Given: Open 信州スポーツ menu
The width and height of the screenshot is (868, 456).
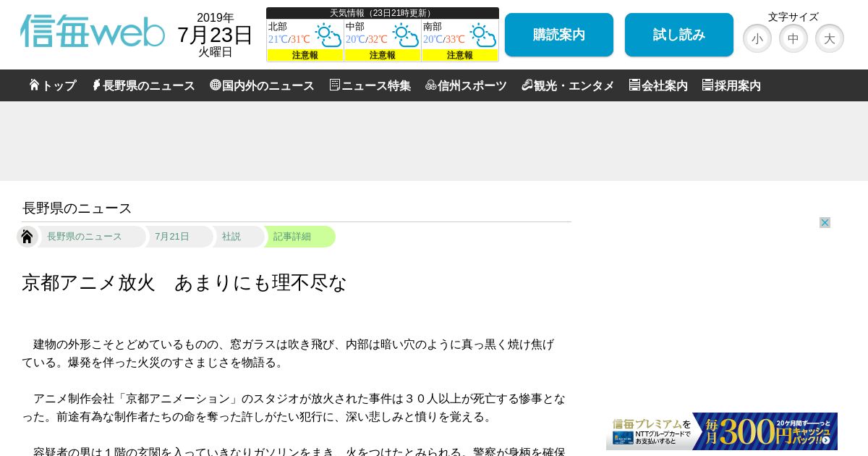Looking at the screenshot, I should click(466, 85).
